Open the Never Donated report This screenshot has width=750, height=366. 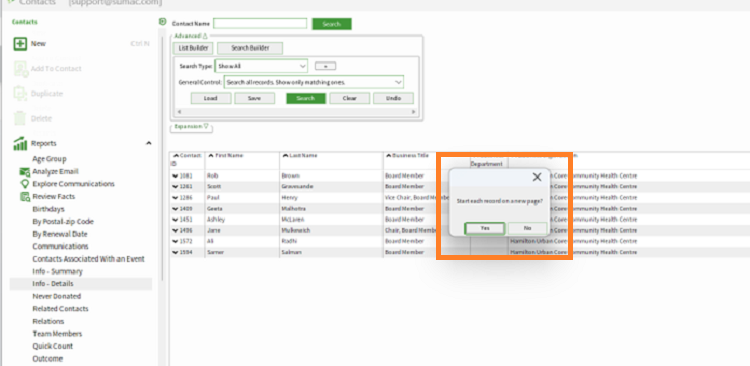click(56, 296)
